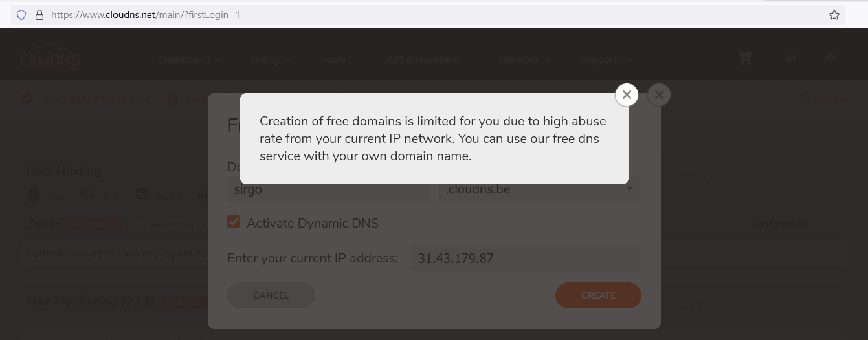Close the free zone dialog behind the popup
The width and height of the screenshot is (868, 340).
[x=659, y=95]
